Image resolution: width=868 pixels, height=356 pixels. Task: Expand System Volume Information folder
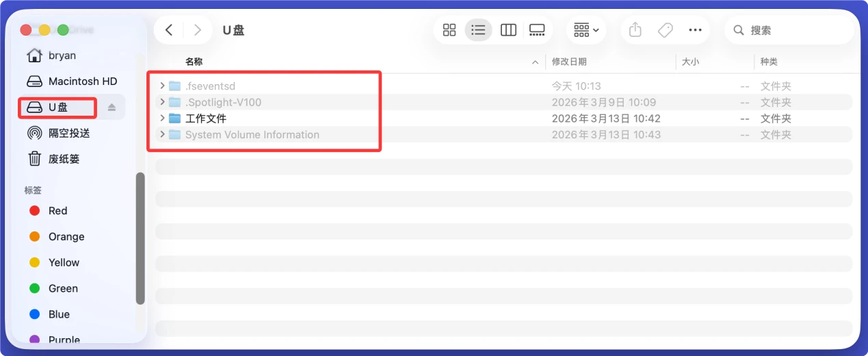pyautogui.click(x=162, y=135)
